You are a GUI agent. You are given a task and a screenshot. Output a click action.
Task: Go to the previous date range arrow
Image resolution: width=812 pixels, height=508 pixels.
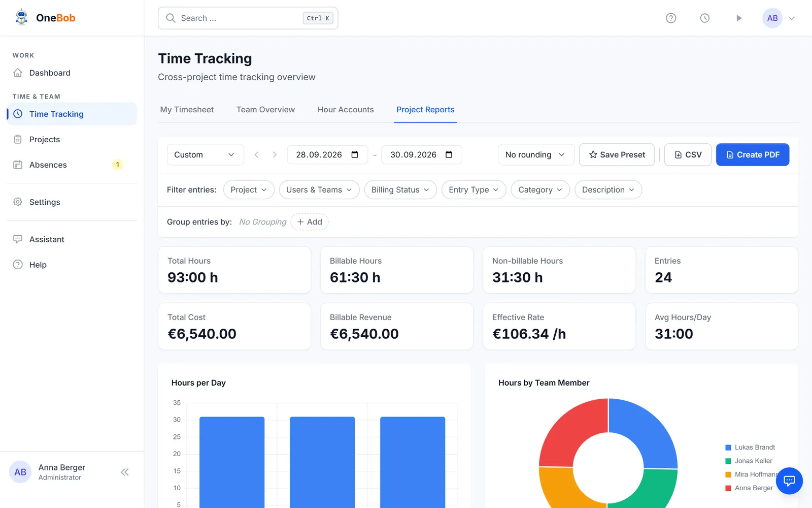pyautogui.click(x=257, y=154)
